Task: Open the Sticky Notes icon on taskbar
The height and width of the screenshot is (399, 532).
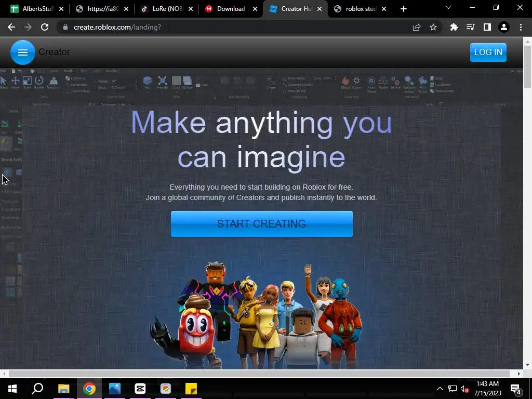Action: coord(191,389)
